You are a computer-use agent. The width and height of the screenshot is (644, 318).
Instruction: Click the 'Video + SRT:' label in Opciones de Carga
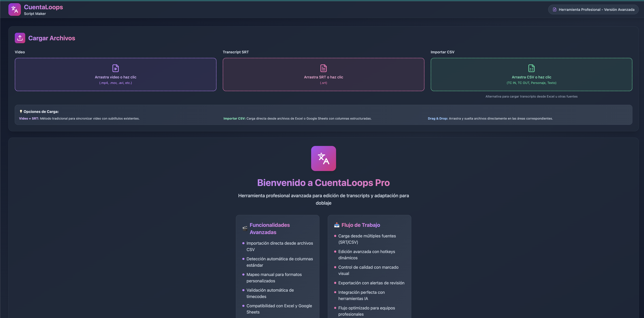tap(29, 119)
